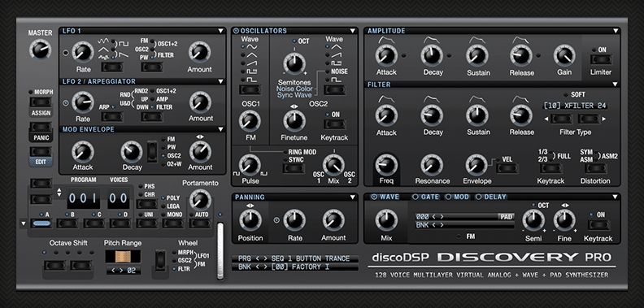
Task: Click the Pitch Range wheel
Action: click(123, 257)
